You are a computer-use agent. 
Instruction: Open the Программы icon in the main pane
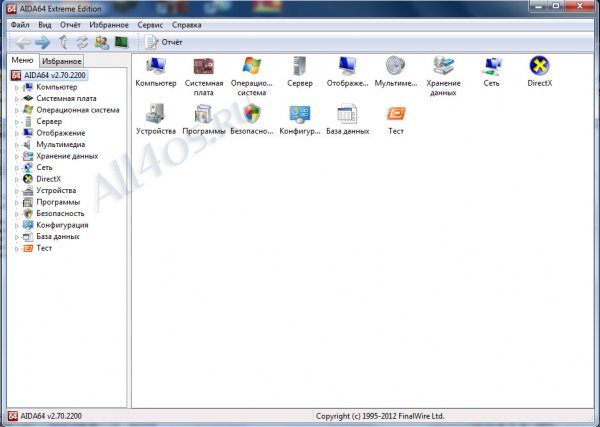tap(204, 120)
